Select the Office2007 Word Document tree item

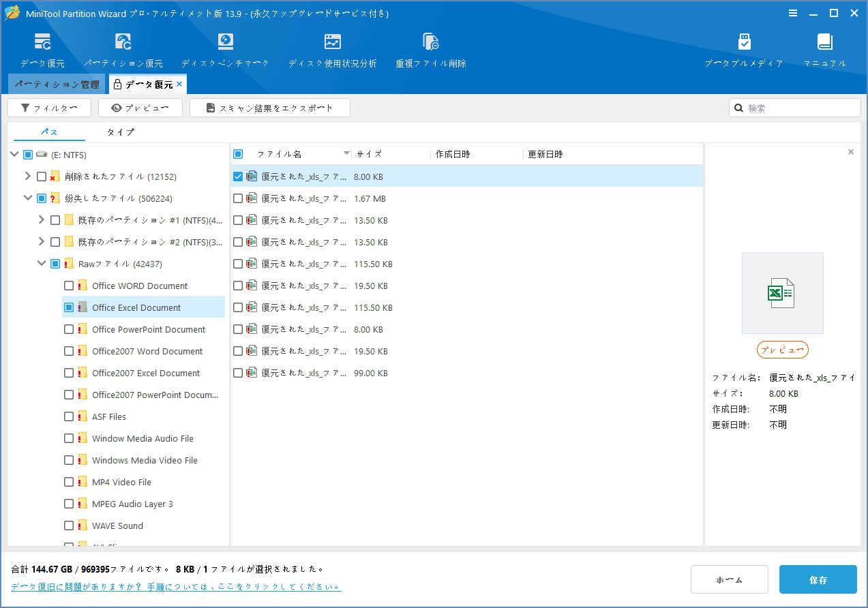point(147,351)
